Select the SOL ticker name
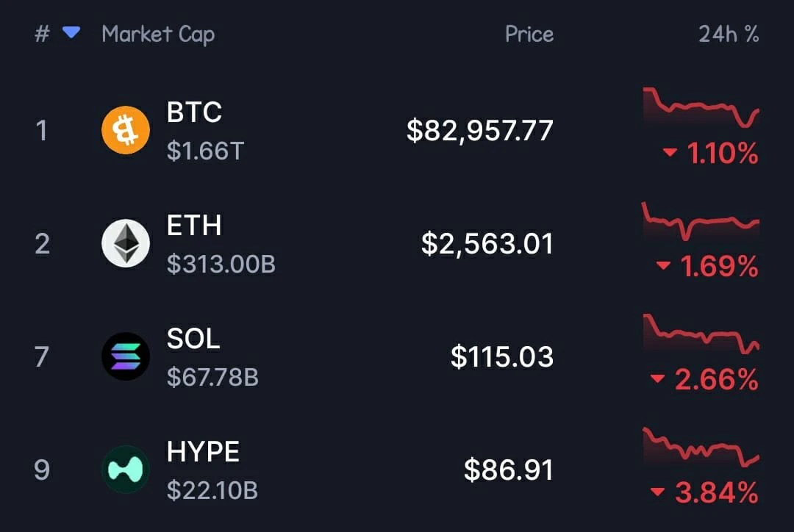This screenshot has height=532, width=794. tap(193, 338)
